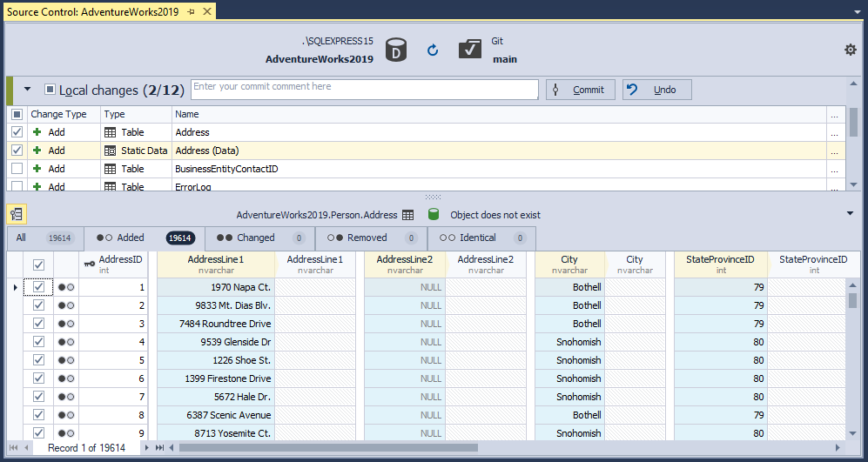Click the Commit button

580,90
